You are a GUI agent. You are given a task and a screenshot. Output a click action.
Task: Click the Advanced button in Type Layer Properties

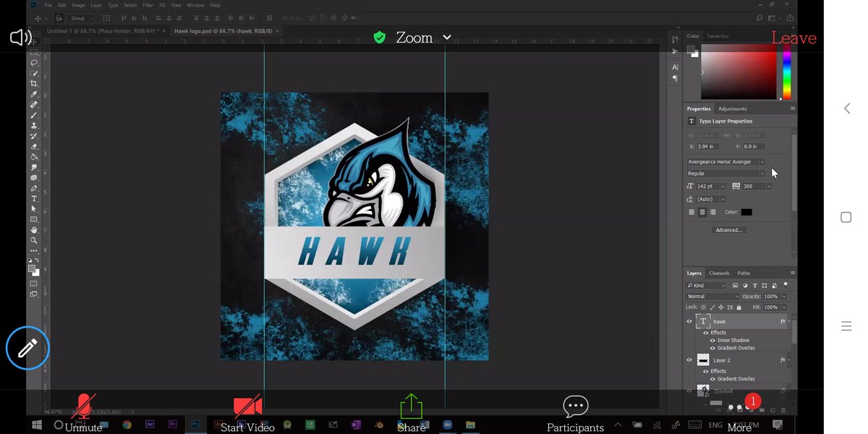click(x=728, y=229)
